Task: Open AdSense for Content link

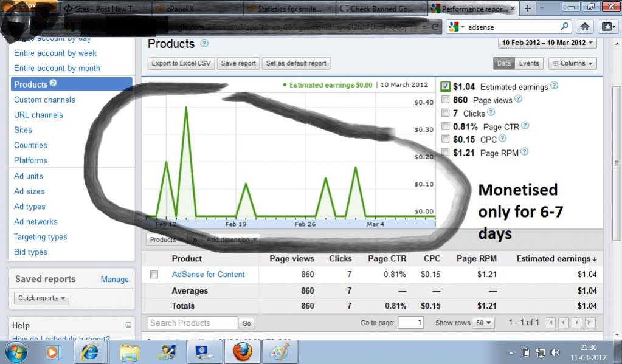Action: point(209,275)
